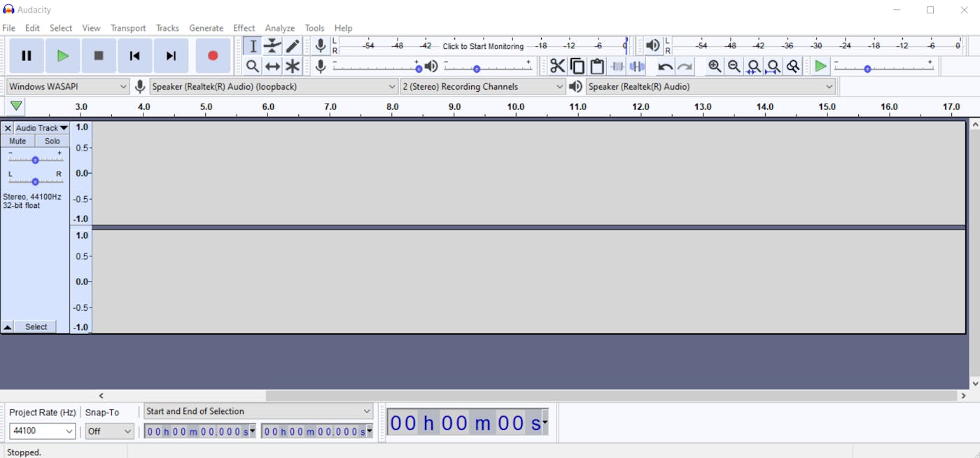Click the Zoom In icon
Image resolution: width=980 pixels, height=458 pixels.
point(714,66)
